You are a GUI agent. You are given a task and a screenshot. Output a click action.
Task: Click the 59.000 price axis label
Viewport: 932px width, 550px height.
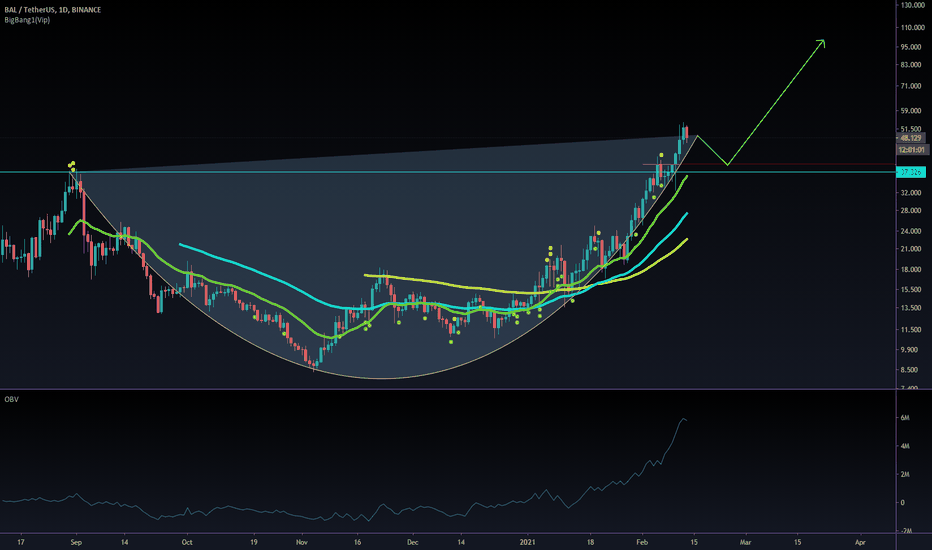coord(911,111)
